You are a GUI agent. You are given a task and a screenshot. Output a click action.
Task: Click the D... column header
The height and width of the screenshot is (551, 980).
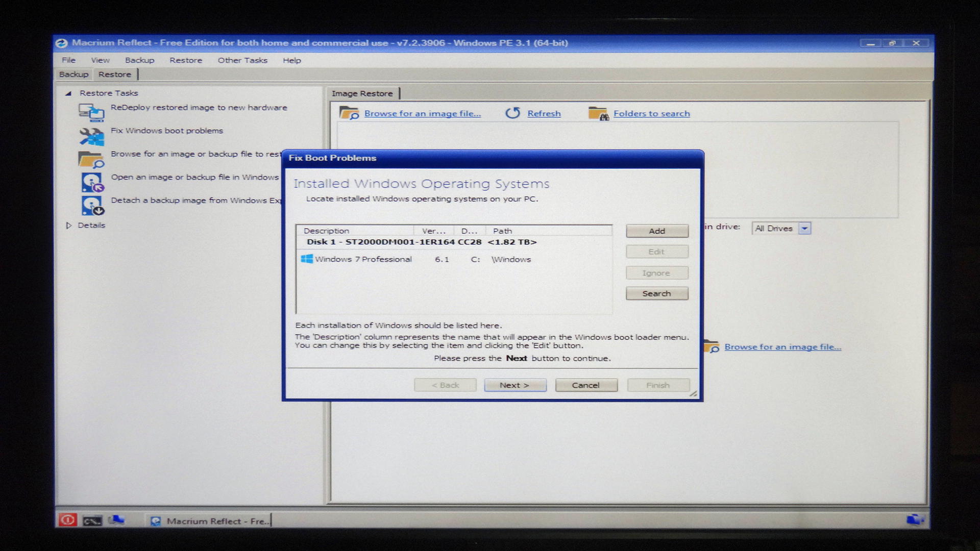pos(469,231)
